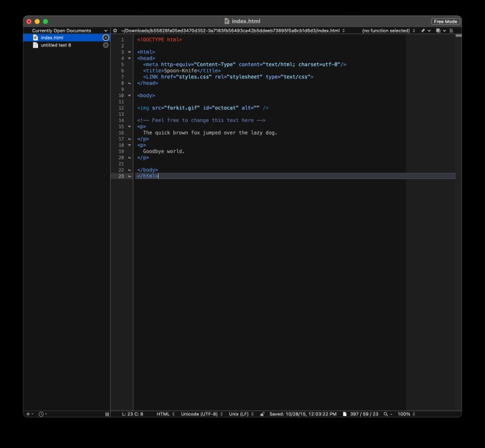The height and width of the screenshot is (448, 485).
Task: Open the HTML language dropdown
Action: click(165, 414)
